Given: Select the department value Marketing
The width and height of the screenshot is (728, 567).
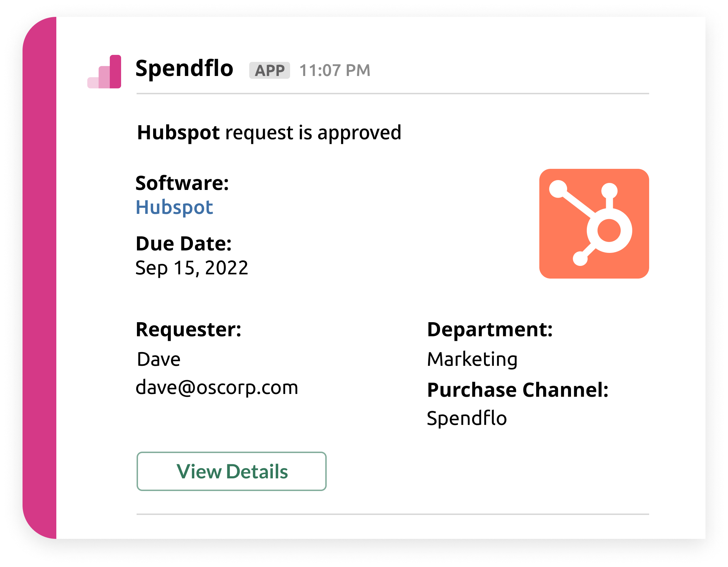Looking at the screenshot, I should click(472, 359).
